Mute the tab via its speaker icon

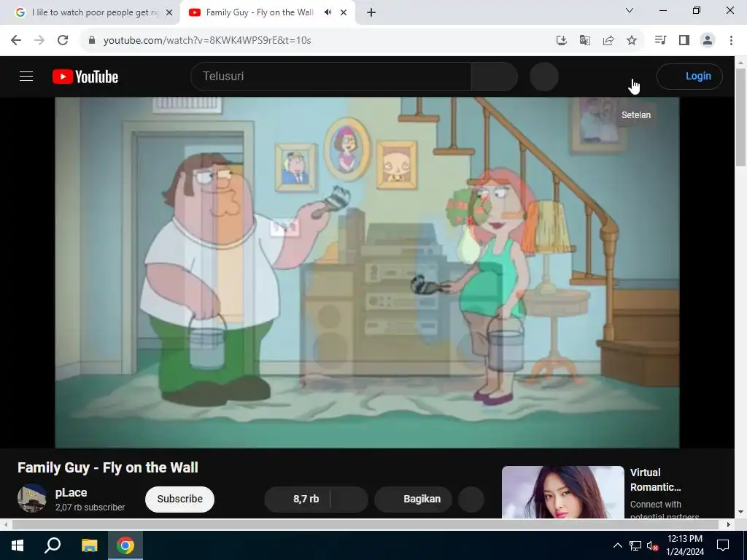tap(328, 12)
